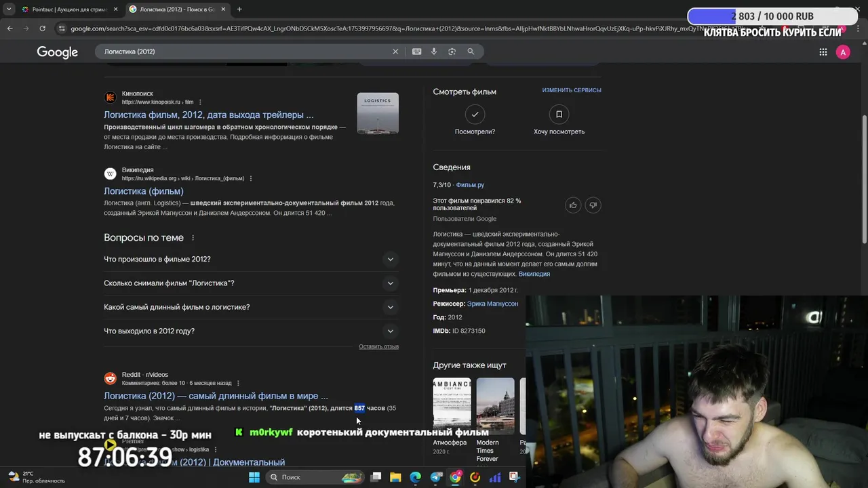
Task: Open Reddit result самый длинный фильм в мире
Action: click(216, 396)
